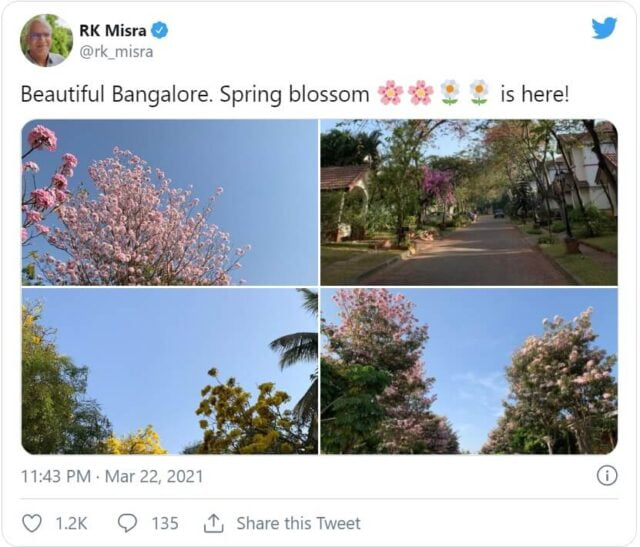640x547 pixels.
Task: Open the yellow blossom and palm photo
Action: pos(170,371)
